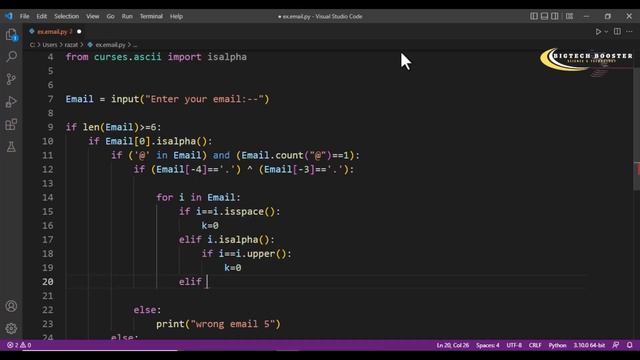Click the else keyword on line 22
This screenshot has width=640, height=360.
145,310
